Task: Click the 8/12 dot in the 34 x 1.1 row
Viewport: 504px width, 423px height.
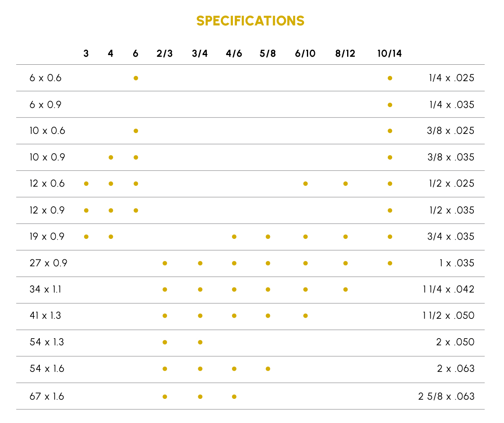Action: [x=346, y=290]
